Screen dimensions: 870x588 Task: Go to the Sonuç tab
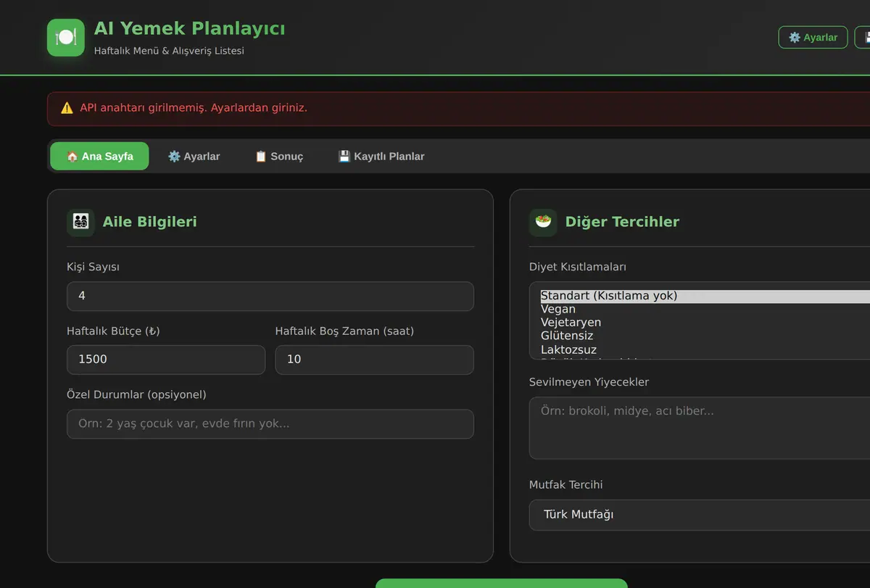tap(279, 156)
